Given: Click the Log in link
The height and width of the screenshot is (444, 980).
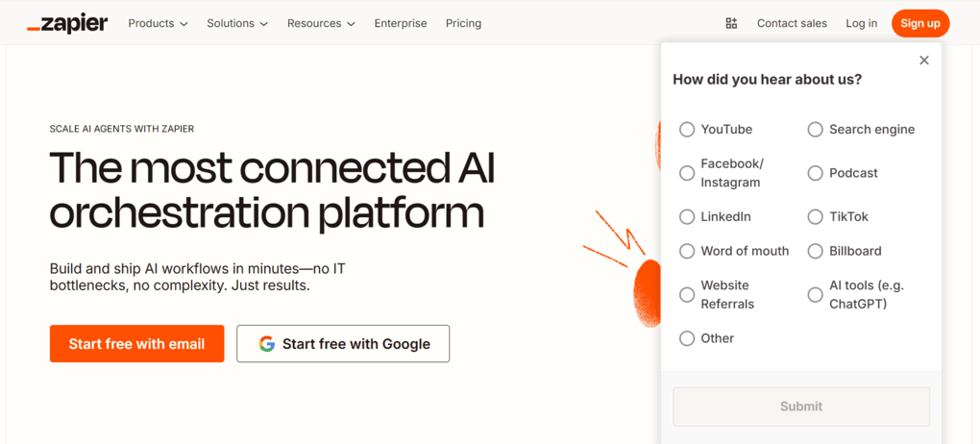Looking at the screenshot, I should tap(861, 23).
